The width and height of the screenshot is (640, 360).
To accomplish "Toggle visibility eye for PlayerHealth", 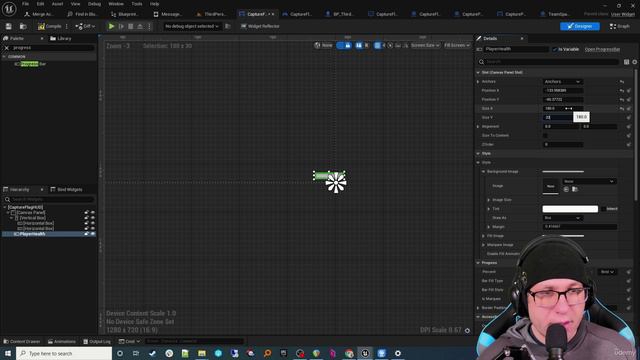I will point(93,234).
